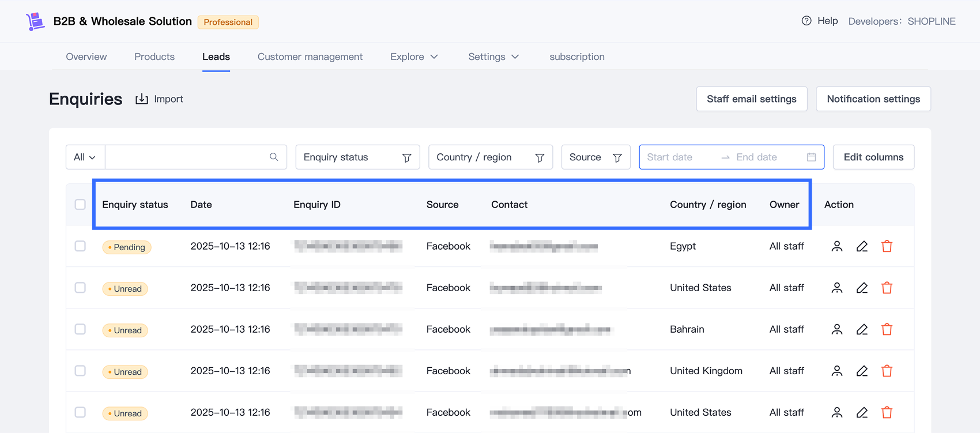Check the Pending enquiry row checkbox

[x=80, y=246]
